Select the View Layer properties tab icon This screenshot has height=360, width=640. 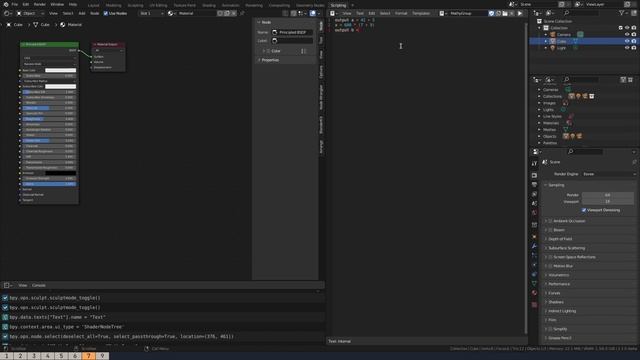click(534, 194)
